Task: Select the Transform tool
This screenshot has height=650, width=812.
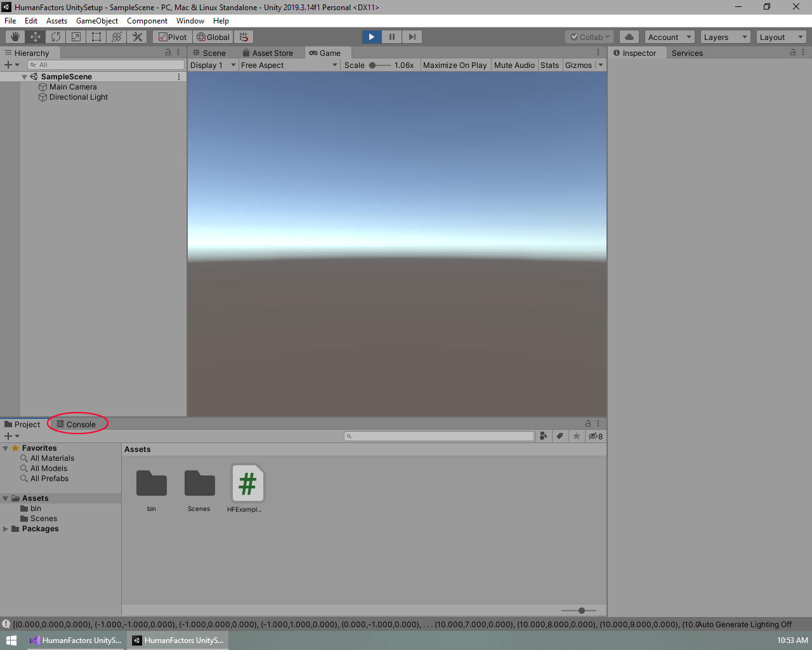Action: pos(117,37)
